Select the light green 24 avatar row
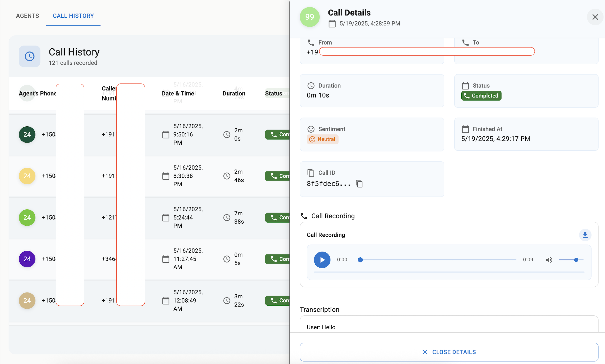The width and height of the screenshot is (605, 364). 27,218
